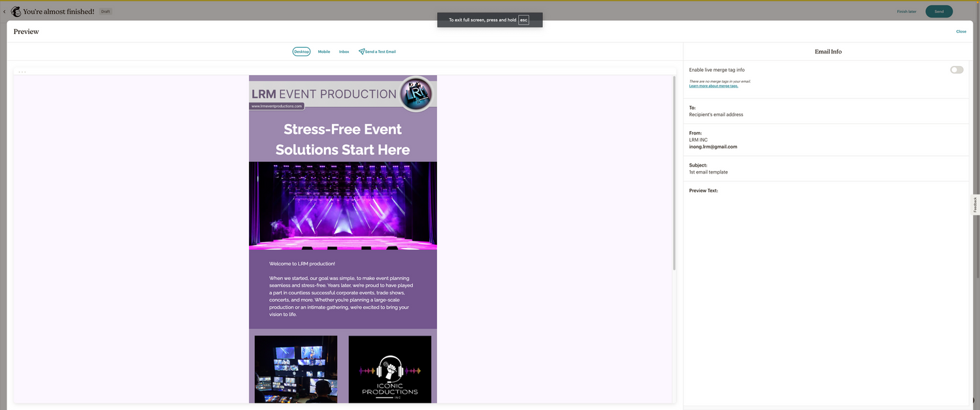Click the round LRM logo in the email header
The height and width of the screenshot is (410, 980).
[416, 93]
